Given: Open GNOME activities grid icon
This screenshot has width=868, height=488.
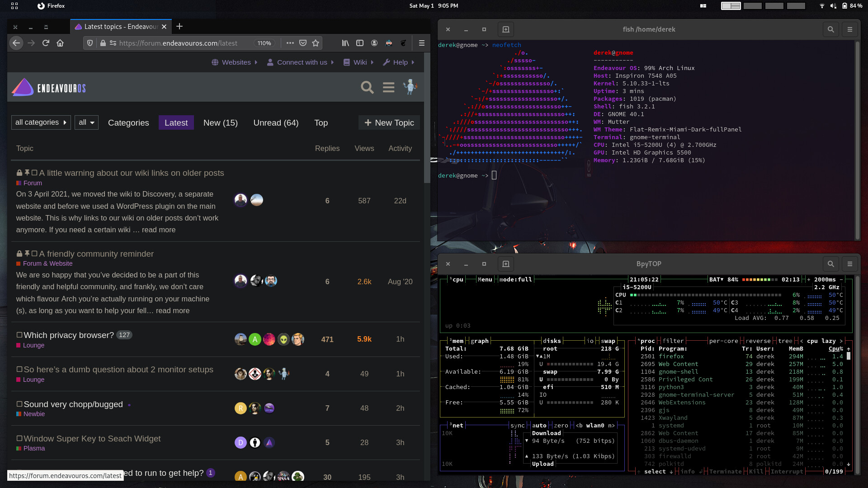Looking at the screenshot, I should 14,6.
